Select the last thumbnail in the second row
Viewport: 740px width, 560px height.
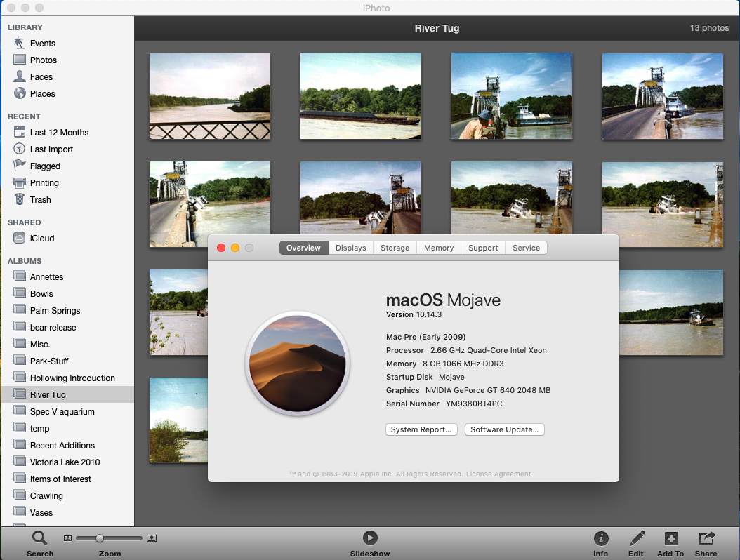[663, 204]
